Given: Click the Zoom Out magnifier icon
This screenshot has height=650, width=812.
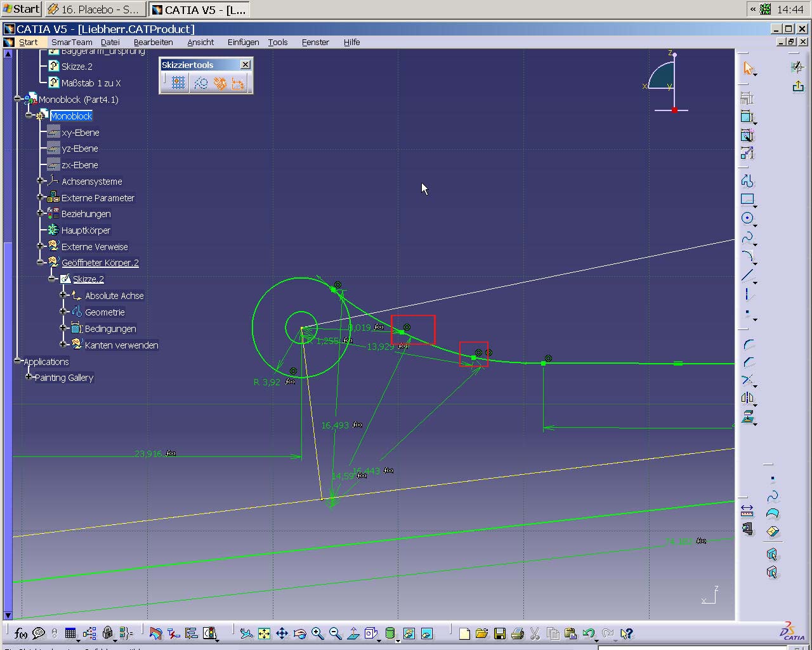Looking at the screenshot, I should coord(335,633).
